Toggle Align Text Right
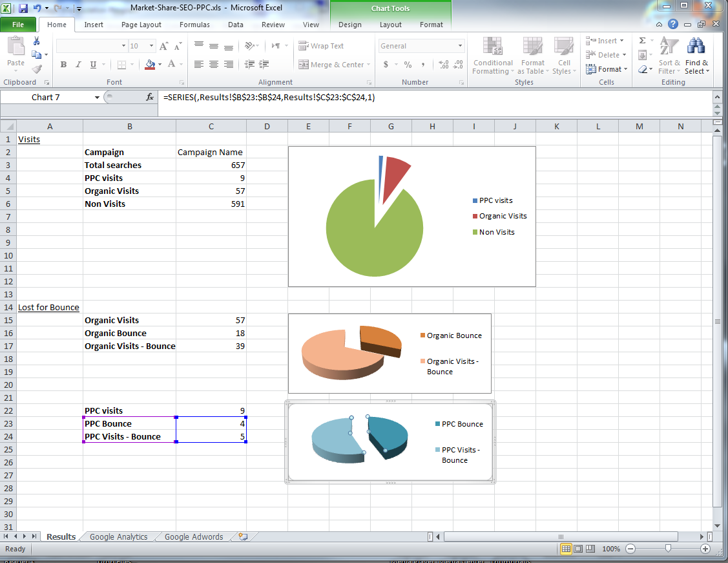 point(229,65)
